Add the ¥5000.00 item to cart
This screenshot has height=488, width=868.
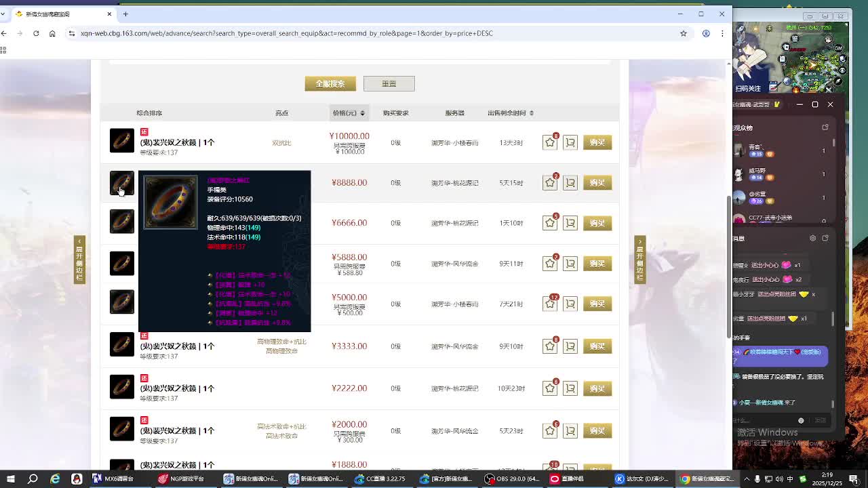coord(570,304)
